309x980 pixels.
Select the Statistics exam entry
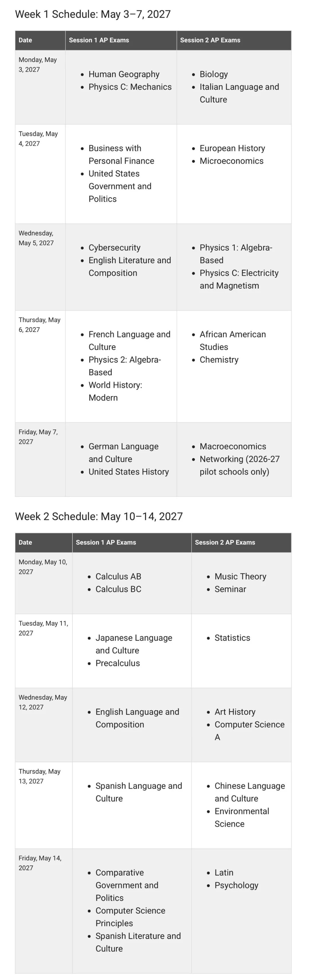pos(233,638)
